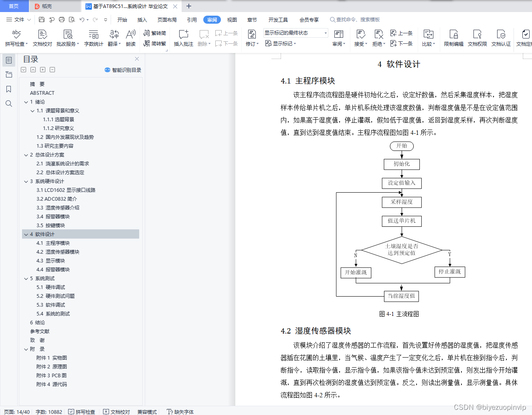Click 缺失字体 missing fonts indicator
Image resolution: width=532 pixels, height=415 pixels.
180,412
